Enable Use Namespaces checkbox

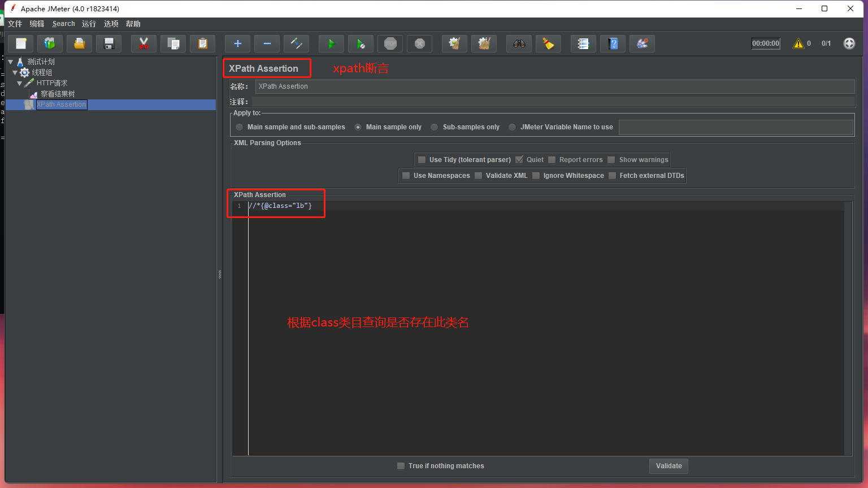[x=406, y=176]
